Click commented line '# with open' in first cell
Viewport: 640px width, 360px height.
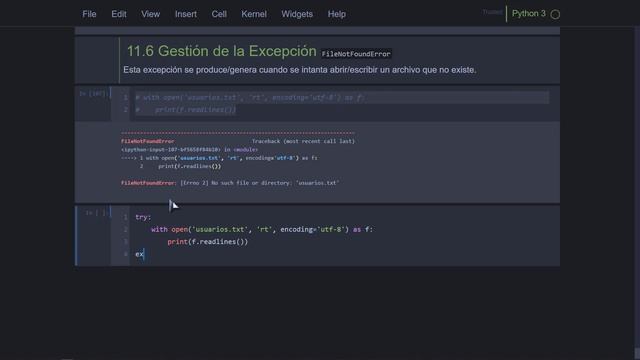[x=251, y=98]
